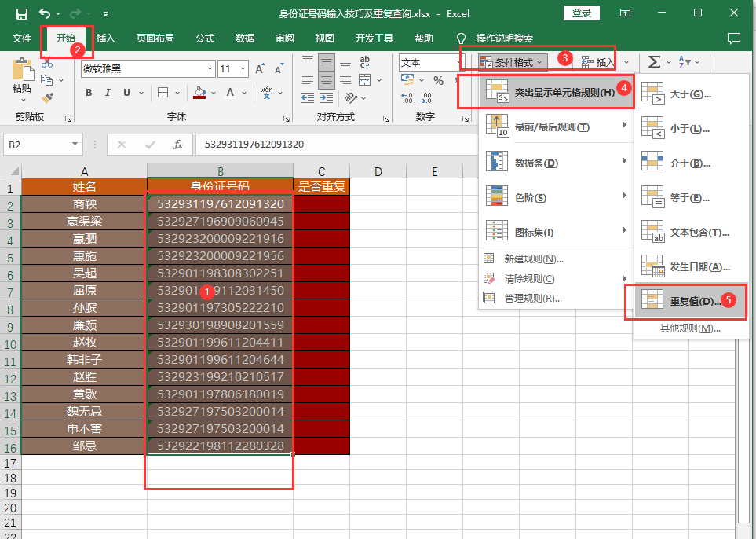
Task: Click the AutoSum sigma icon
Action: (654, 62)
